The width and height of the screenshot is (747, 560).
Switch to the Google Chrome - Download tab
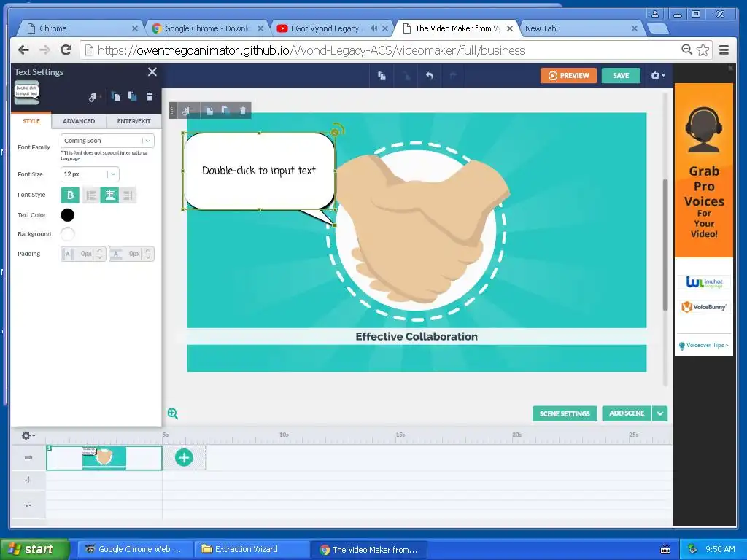(x=207, y=28)
